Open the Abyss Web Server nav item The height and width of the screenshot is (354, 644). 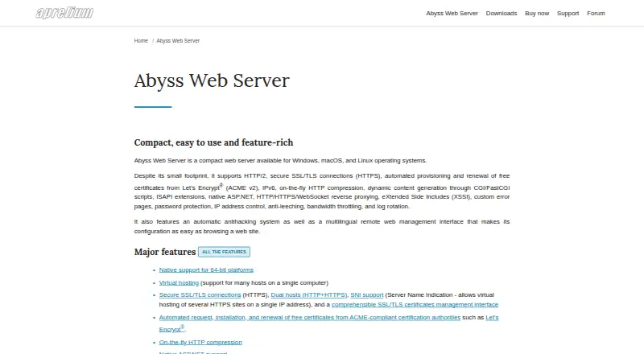[x=452, y=13]
